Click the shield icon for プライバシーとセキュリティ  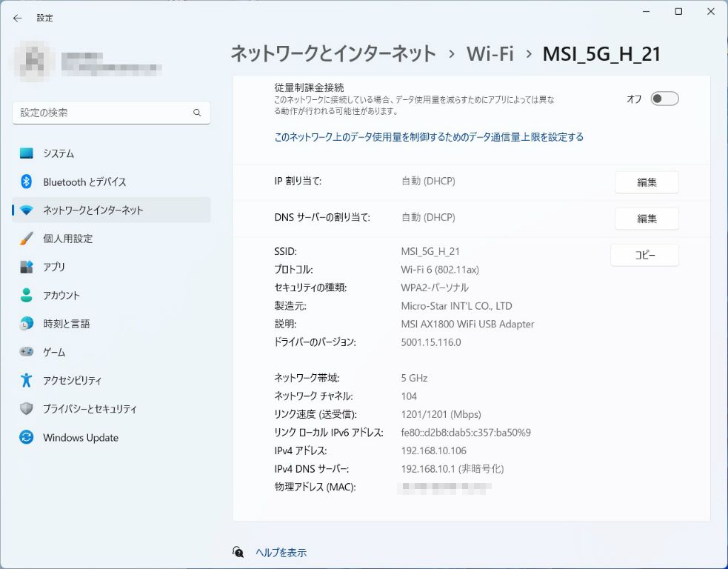pyautogui.click(x=27, y=409)
